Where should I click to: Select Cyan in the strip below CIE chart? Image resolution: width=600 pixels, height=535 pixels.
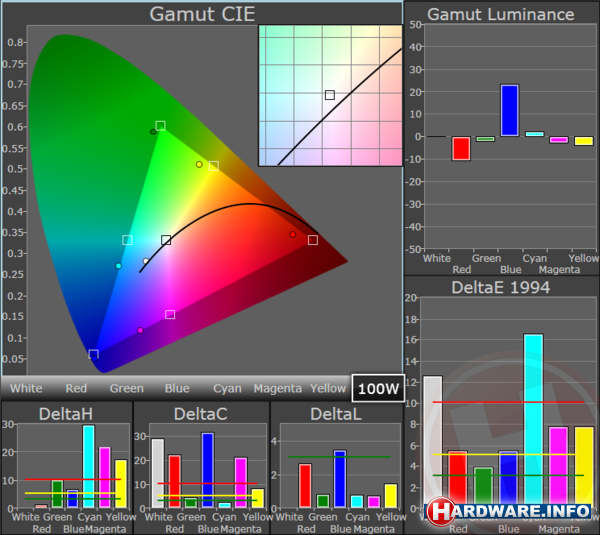tap(227, 388)
